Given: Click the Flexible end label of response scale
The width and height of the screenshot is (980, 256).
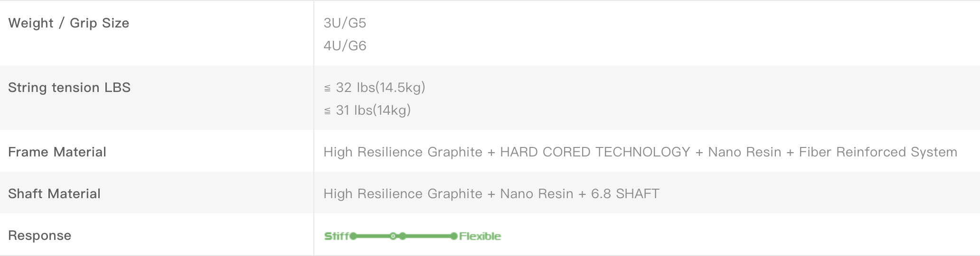Looking at the screenshot, I should (x=480, y=236).
